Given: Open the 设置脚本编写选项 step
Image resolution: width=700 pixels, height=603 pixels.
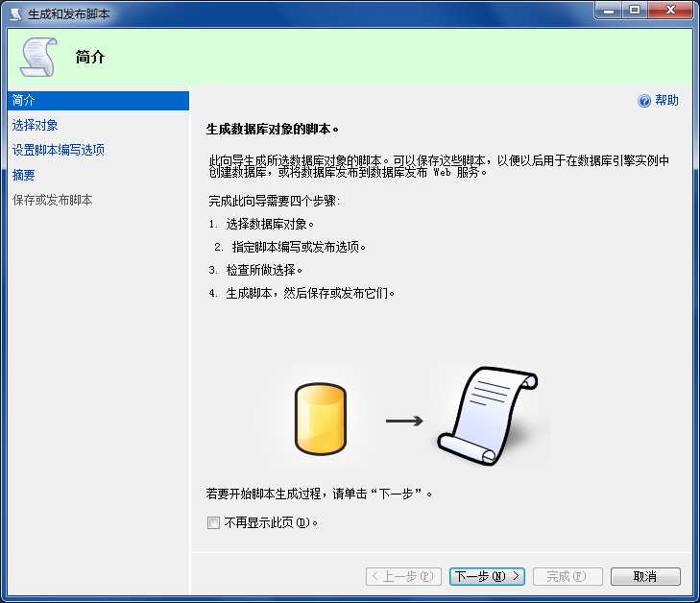Looking at the screenshot, I should pyautogui.click(x=58, y=150).
